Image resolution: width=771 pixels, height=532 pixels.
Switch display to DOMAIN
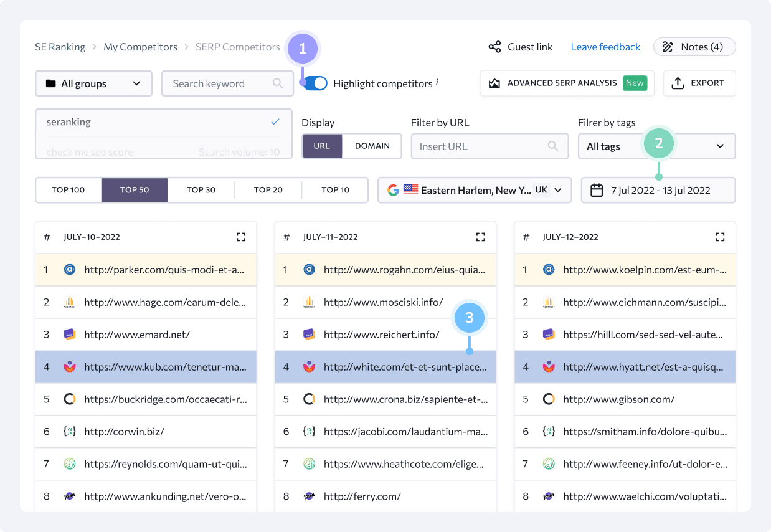(372, 146)
